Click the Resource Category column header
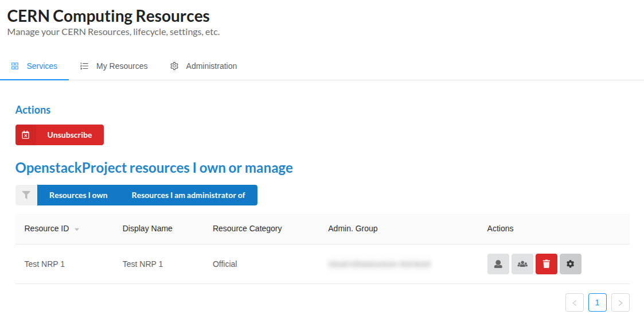The width and height of the screenshot is (644, 330). pyautogui.click(x=247, y=228)
